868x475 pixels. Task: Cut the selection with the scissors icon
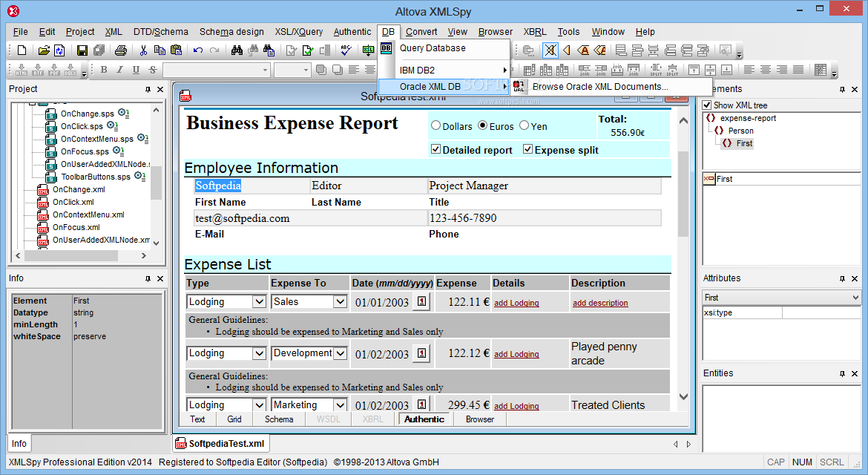coord(143,50)
